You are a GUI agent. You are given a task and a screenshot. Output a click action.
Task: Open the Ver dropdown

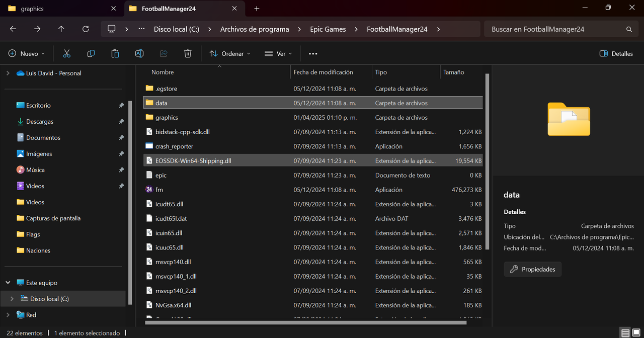pos(278,53)
